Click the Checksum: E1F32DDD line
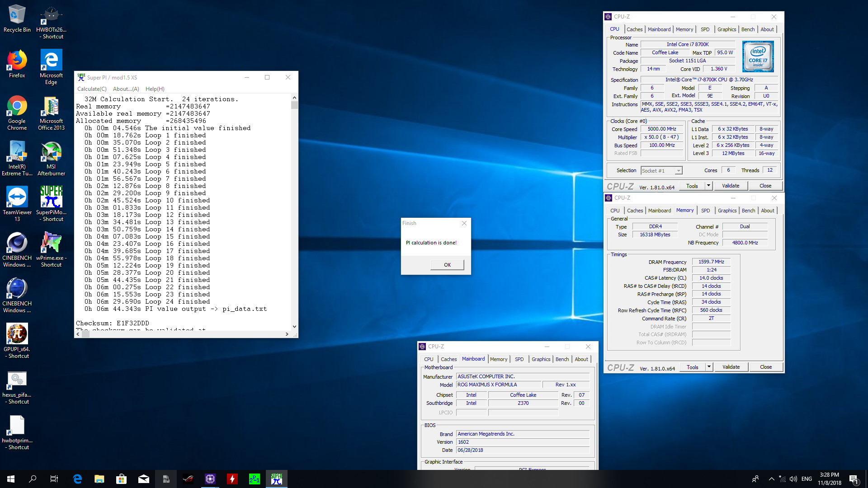The width and height of the screenshot is (868, 488). point(112,324)
